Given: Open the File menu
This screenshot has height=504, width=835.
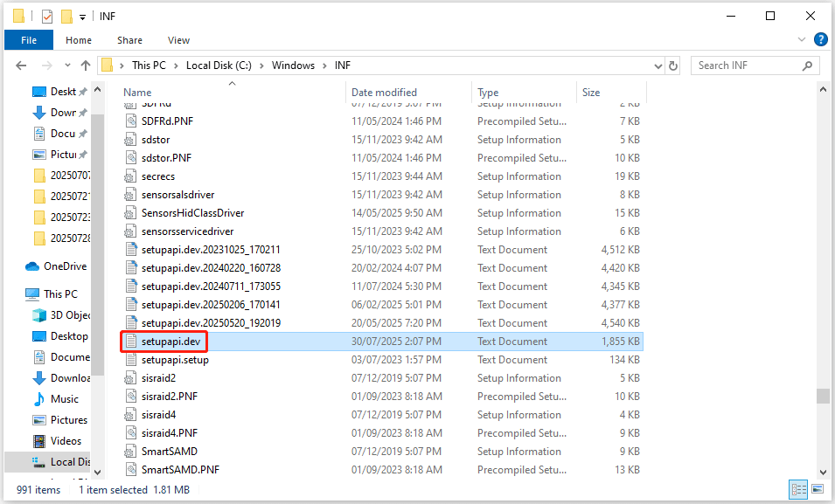Looking at the screenshot, I should 28,39.
